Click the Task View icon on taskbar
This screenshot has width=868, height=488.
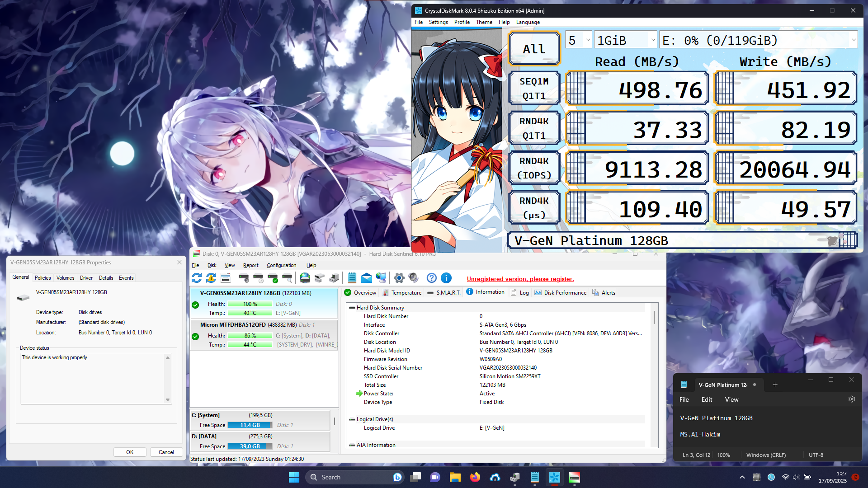point(415,477)
